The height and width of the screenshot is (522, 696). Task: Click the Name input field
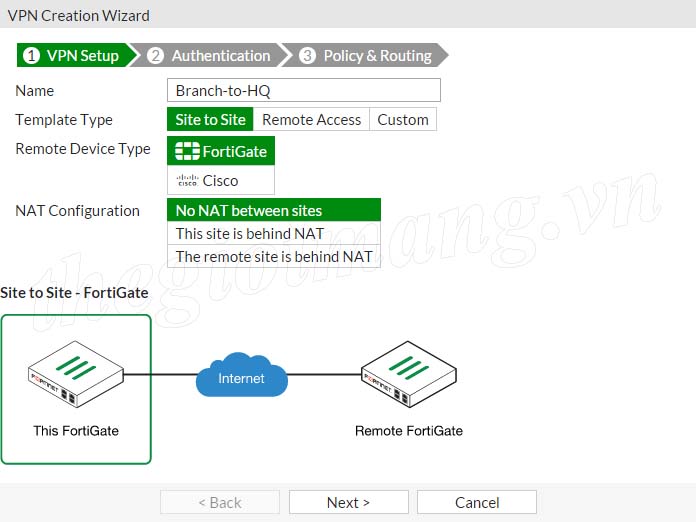coord(303,91)
